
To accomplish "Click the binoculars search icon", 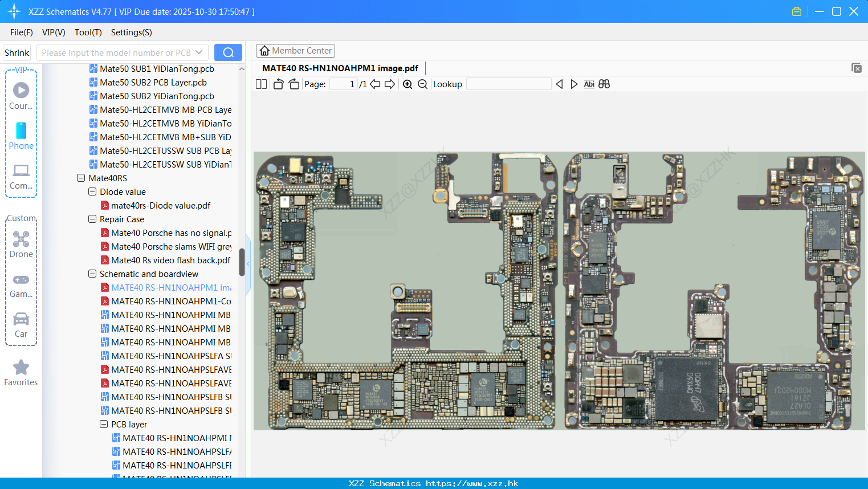I will tap(604, 84).
